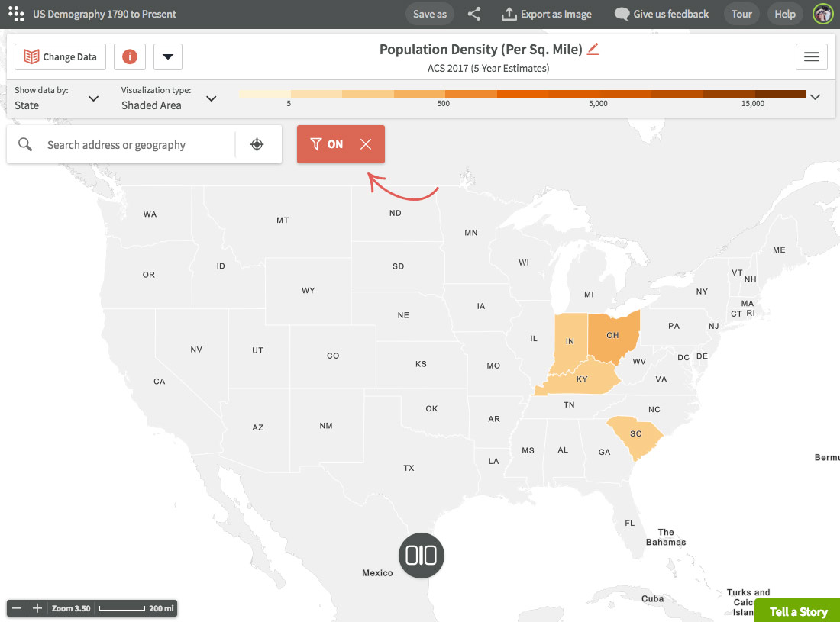This screenshot has height=622, width=840.
Task: Click the Change Data button
Action: pyautogui.click(x=60, y=56)
